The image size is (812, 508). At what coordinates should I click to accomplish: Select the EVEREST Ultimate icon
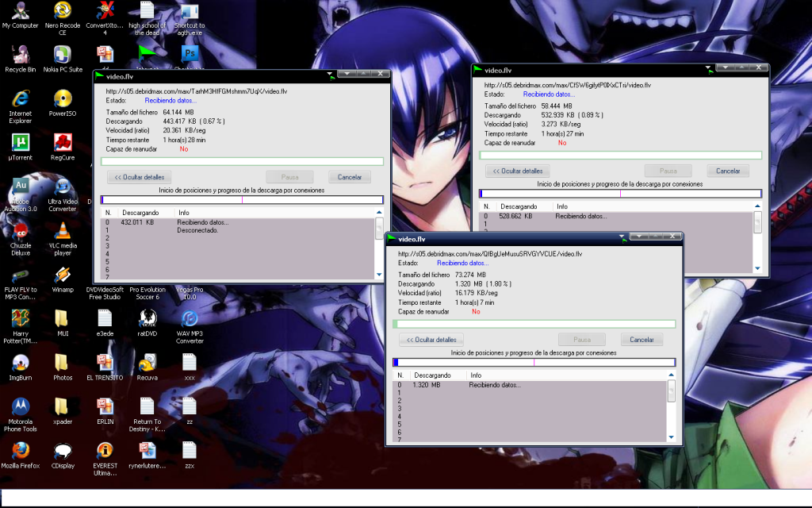click(105, 459)
